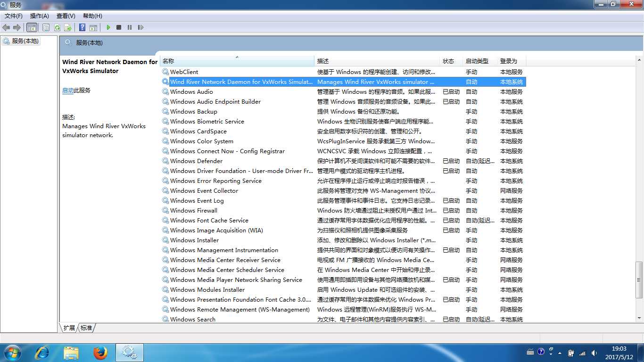This screenshot has width=644, height=362.
Task: Select the Windows Color System service
Action: click(x=343, y=141)
